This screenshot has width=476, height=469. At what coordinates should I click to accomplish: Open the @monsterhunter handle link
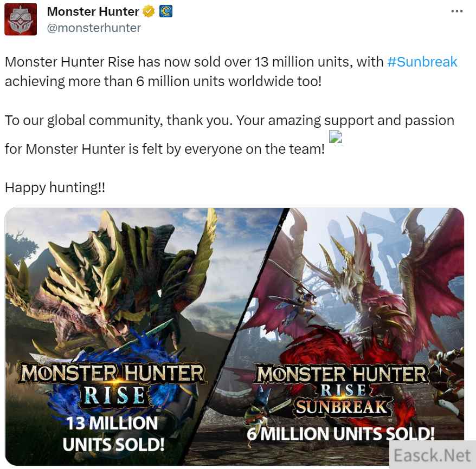[94, 28]
